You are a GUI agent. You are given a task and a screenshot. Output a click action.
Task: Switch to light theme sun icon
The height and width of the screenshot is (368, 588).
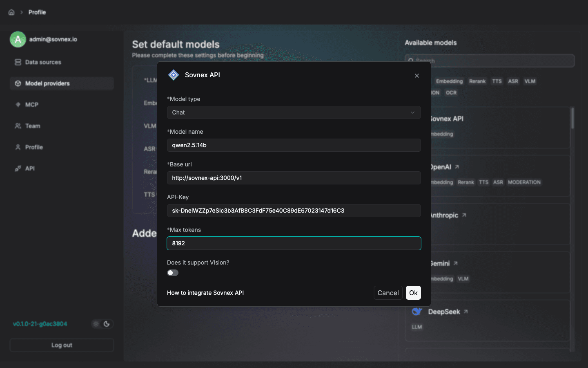point(96,324)
